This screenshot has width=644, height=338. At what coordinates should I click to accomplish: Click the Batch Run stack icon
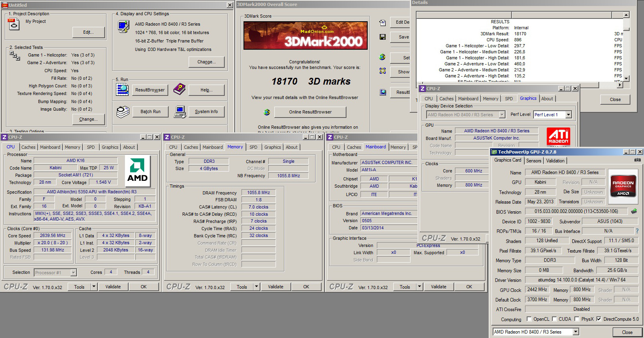[123, 112]
